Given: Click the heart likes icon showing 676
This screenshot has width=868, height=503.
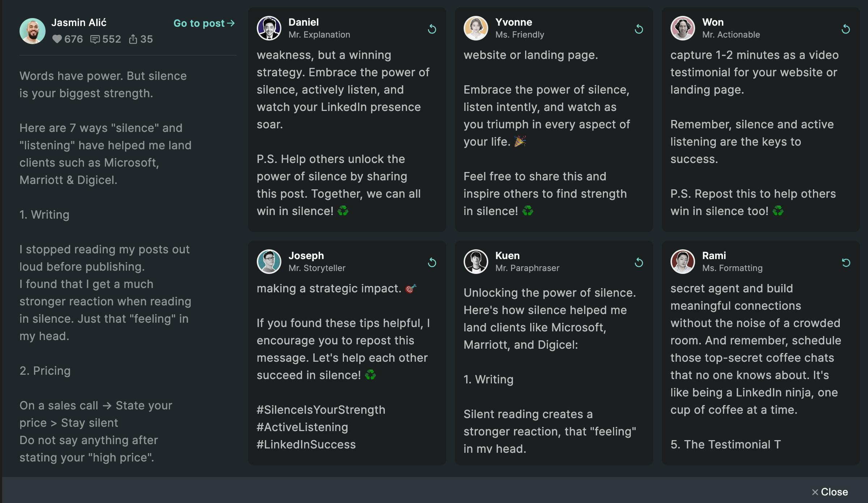Looking at the screenshot, I should (x=57, y=39).
